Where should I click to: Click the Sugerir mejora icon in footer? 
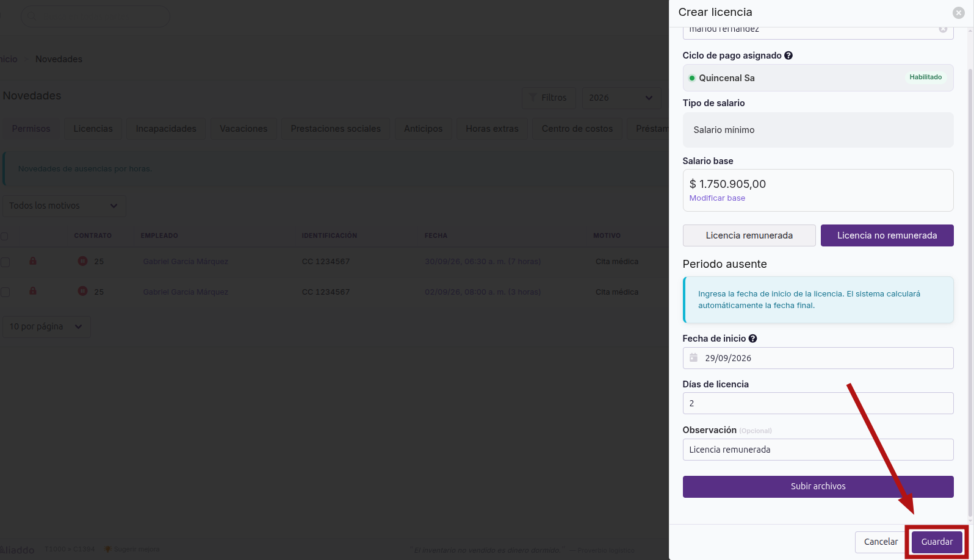coord(108,549)
